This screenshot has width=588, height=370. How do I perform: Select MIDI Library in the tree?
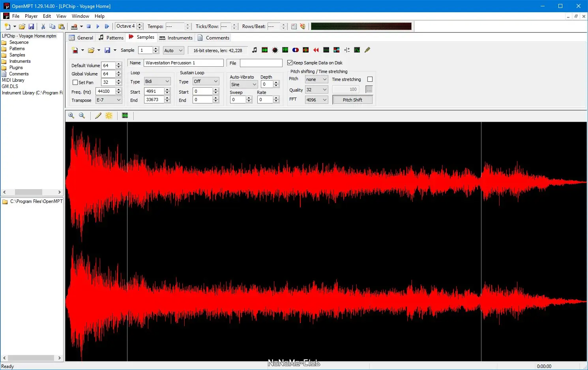13,80
